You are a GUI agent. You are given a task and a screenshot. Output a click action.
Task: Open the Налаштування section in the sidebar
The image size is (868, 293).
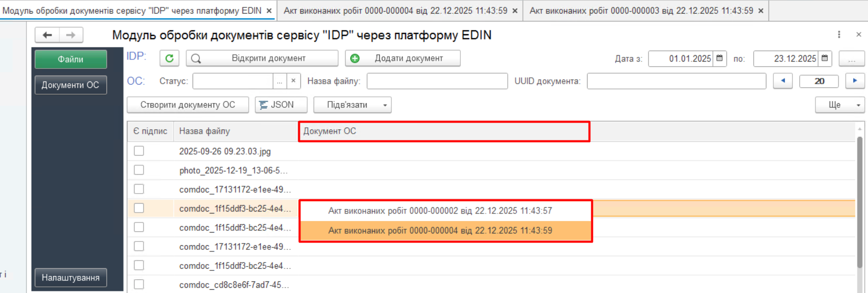(70, 278)
